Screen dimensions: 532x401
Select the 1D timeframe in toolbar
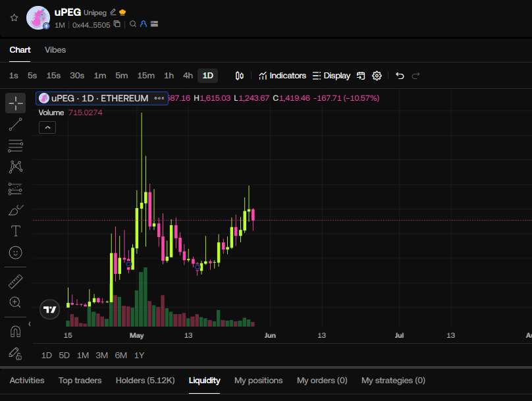pos(207,76)
